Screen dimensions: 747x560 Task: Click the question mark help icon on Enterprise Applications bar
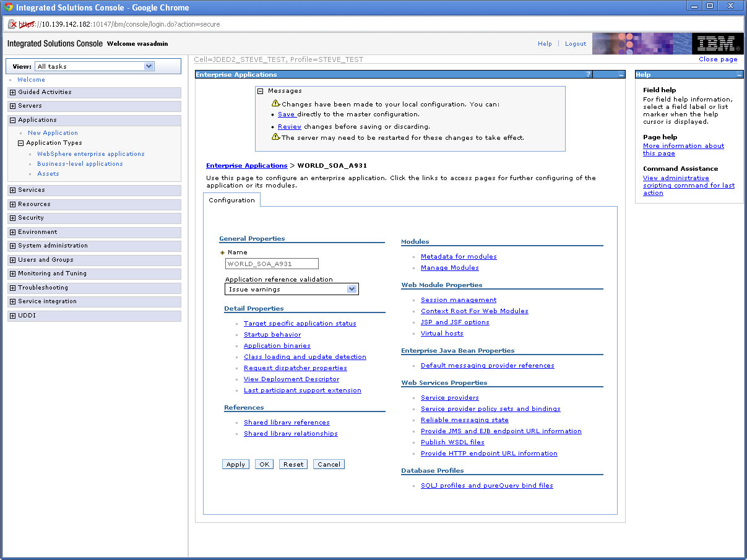click(x=589, y=74)
